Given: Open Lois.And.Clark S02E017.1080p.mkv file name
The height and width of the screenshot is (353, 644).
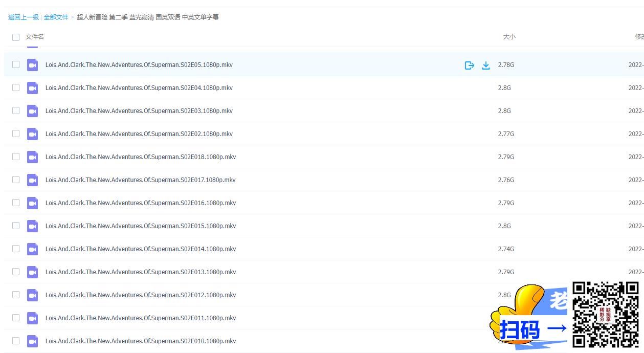Looking at the screenshot, I should click(x=141, y=180).
